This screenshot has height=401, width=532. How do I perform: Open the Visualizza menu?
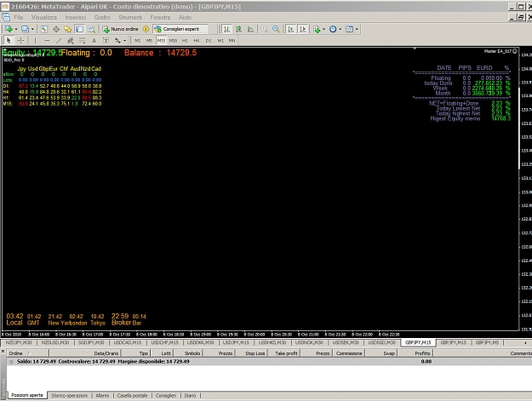(44, 17)
